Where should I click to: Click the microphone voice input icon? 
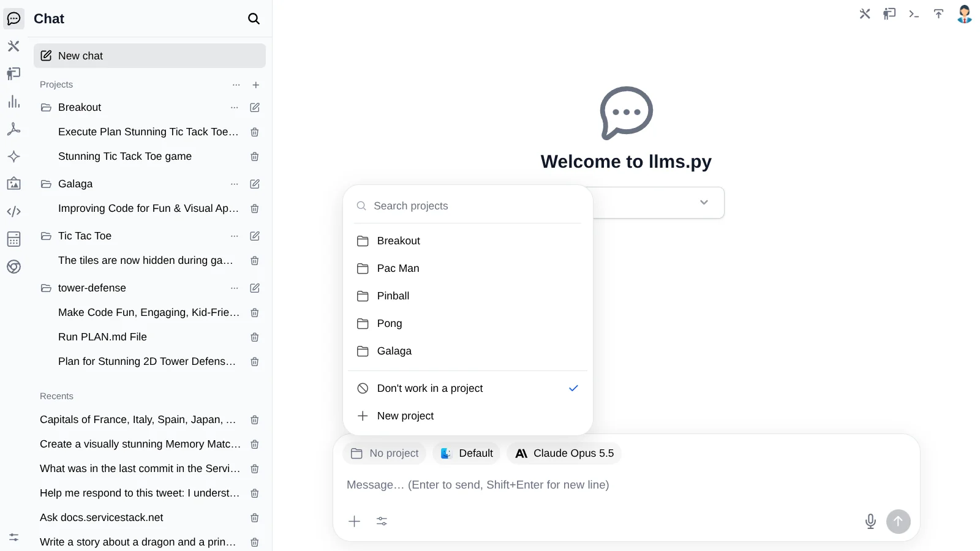point(870,522)
